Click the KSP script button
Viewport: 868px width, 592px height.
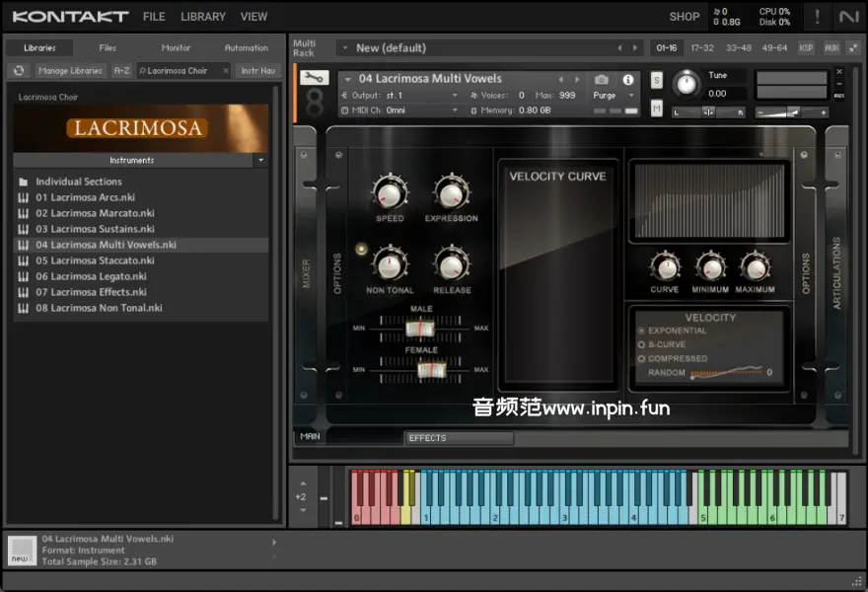[x=806, y=47]
